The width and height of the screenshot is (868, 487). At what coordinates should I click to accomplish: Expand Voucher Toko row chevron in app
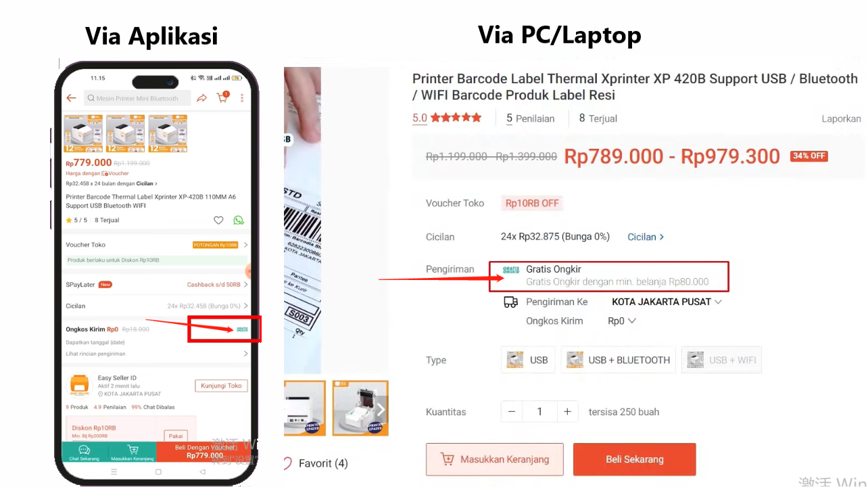[245, 245]
